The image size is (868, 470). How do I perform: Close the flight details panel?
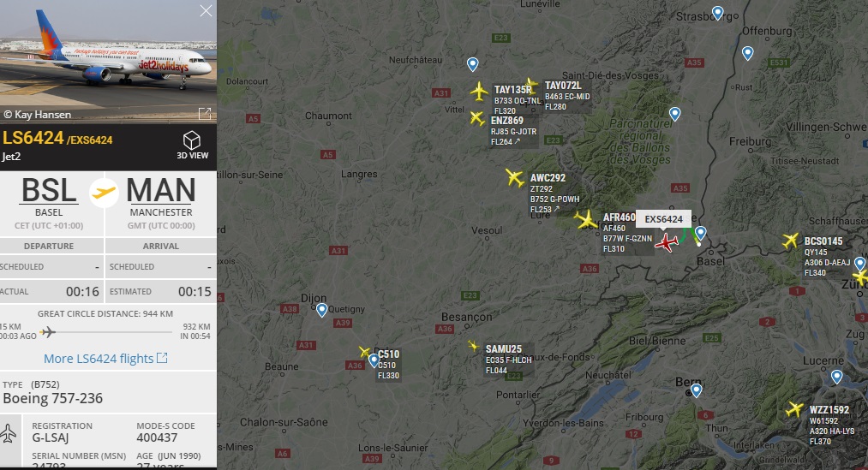tap(206, 11)
